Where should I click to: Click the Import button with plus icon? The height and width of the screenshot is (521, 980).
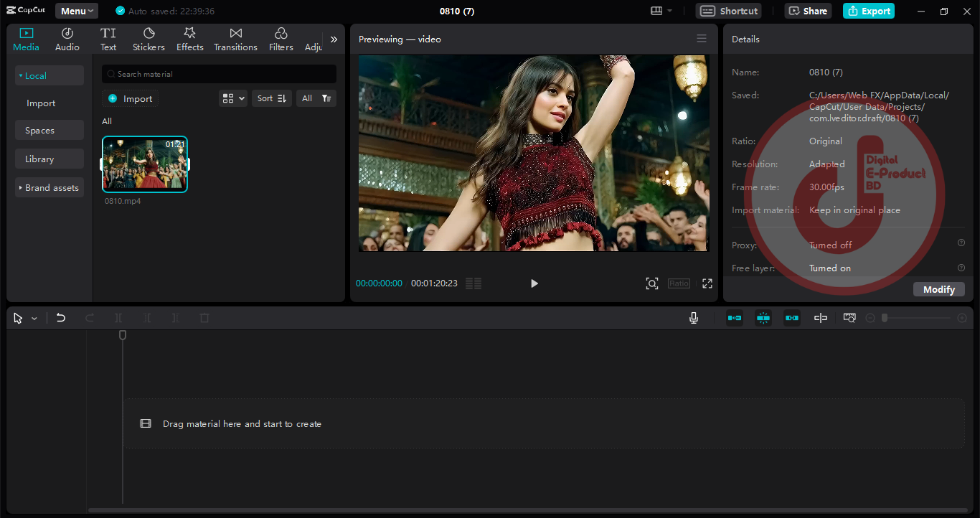point(130,98)
